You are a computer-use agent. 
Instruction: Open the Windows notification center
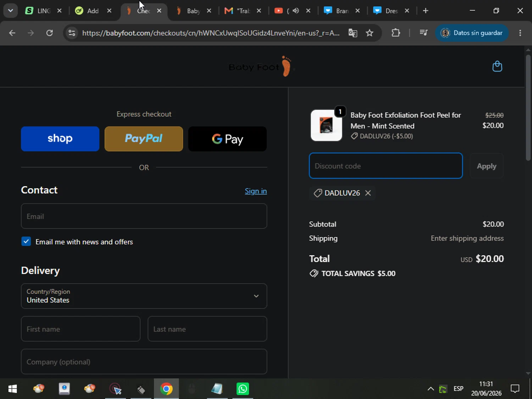(x=515, y=389)
